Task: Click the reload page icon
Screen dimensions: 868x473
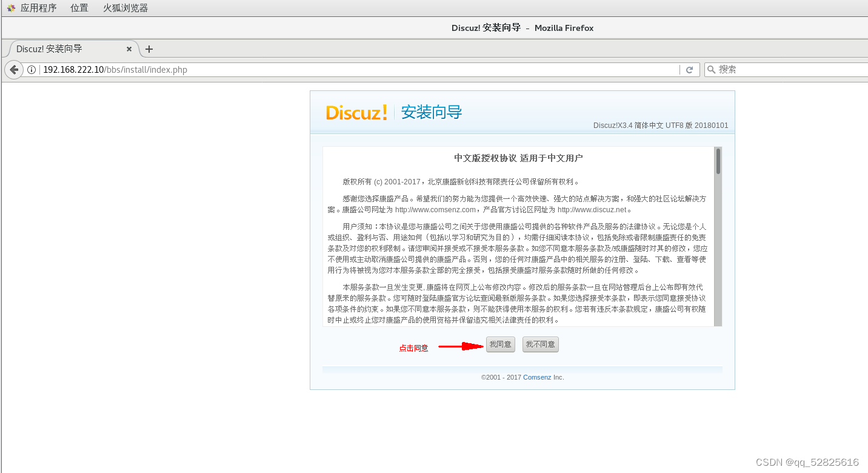Action: (689, 70)
